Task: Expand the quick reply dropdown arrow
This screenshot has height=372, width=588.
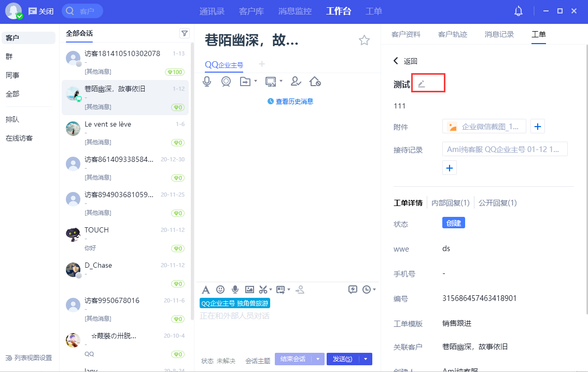Action: point(289,290)
